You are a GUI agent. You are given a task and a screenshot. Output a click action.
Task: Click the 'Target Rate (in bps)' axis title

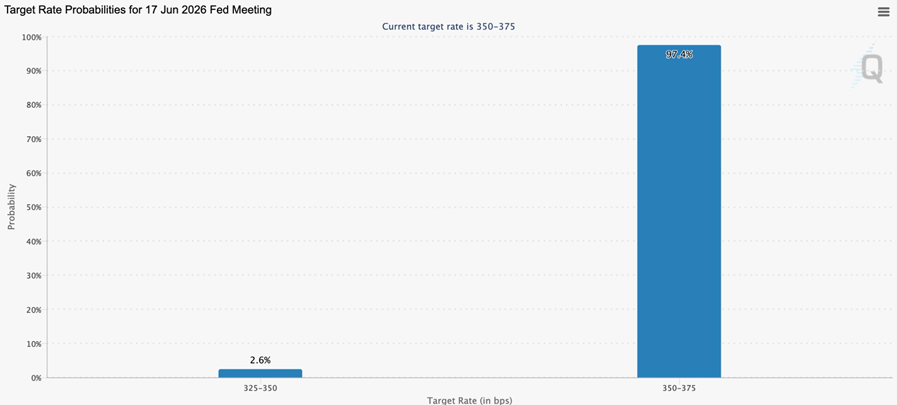pos(469,400)
